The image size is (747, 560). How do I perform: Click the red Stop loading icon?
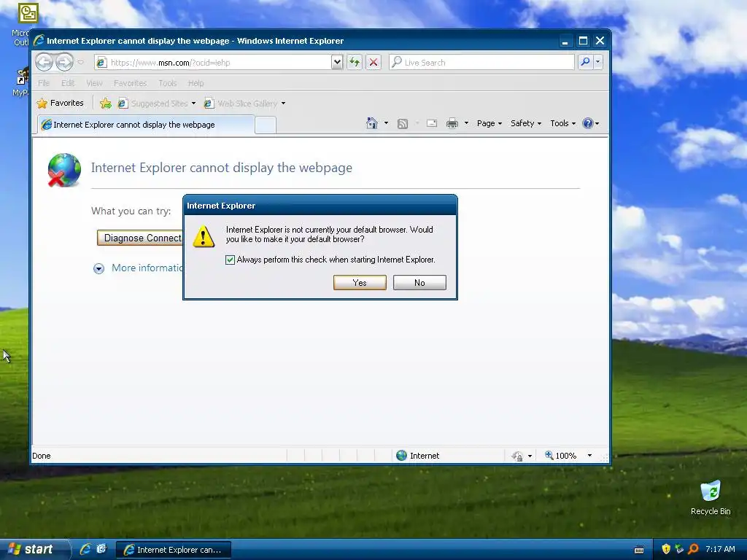[373, 63]
